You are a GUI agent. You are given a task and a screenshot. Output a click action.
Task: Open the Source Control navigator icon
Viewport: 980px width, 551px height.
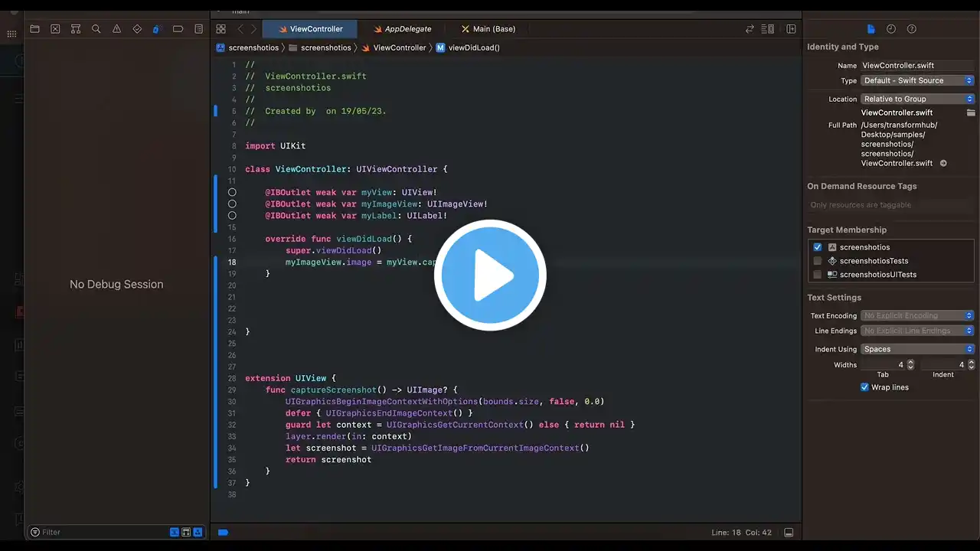click(55, 29)
